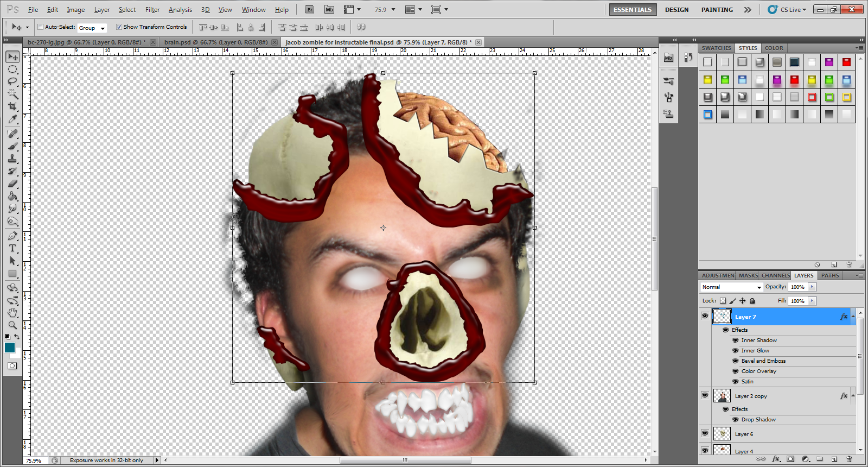Hide Layer 6 visibility eye
Viewport: 868px width, 467px height.
[x=705, y=433]
